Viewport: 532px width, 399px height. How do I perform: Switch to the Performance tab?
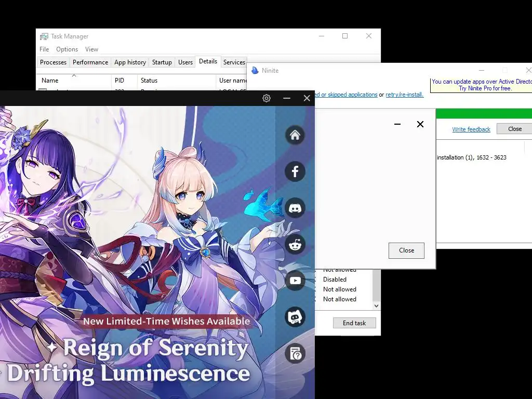(90, 62)
